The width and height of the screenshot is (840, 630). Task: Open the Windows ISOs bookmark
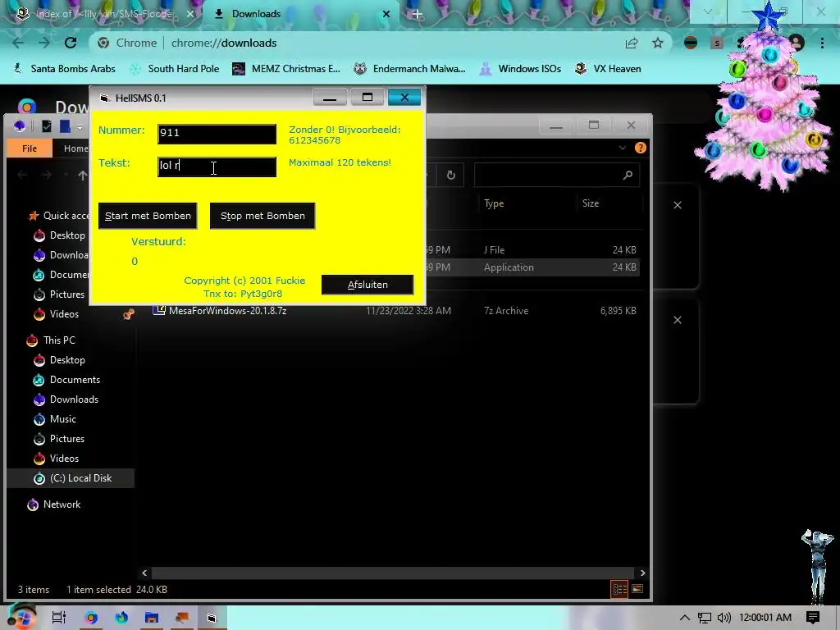coord(520,69)
